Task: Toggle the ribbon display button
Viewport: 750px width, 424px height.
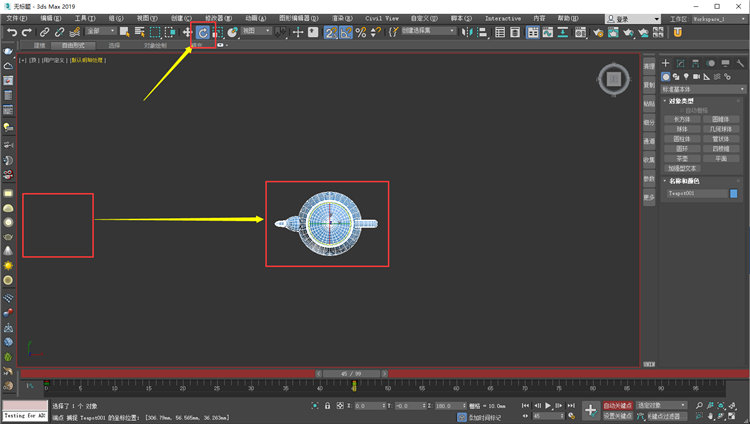Action: 532,32
